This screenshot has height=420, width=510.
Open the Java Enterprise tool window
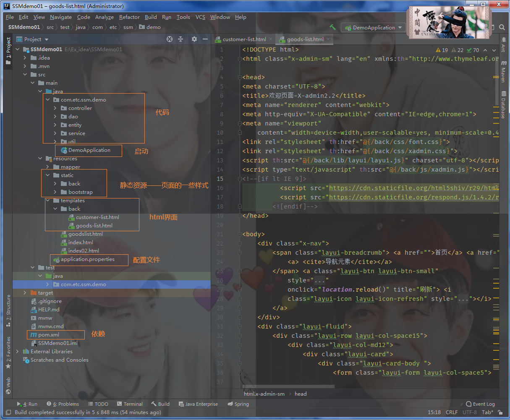coord(198,404)
